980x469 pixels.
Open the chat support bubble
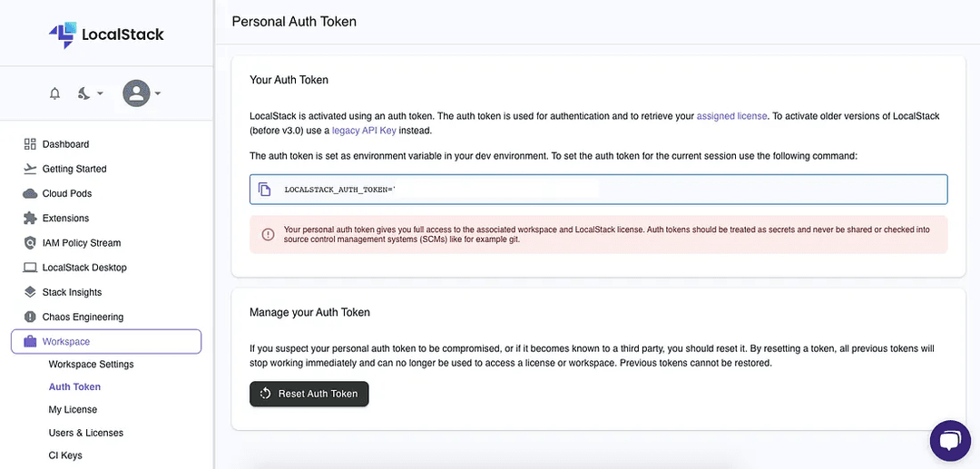pyautogui.click(x=949, y=441)
